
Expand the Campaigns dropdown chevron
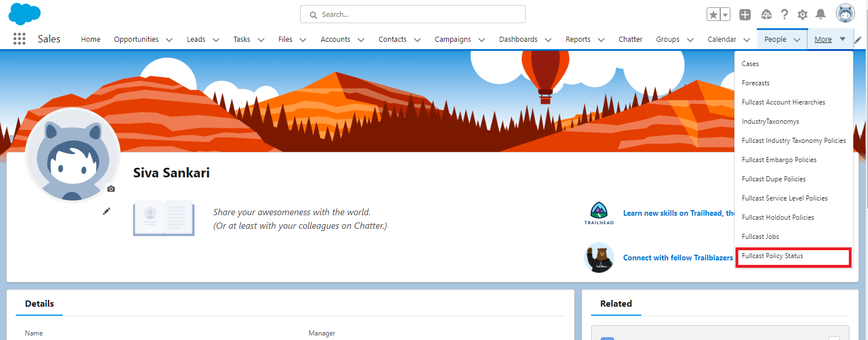coord(482,40)
